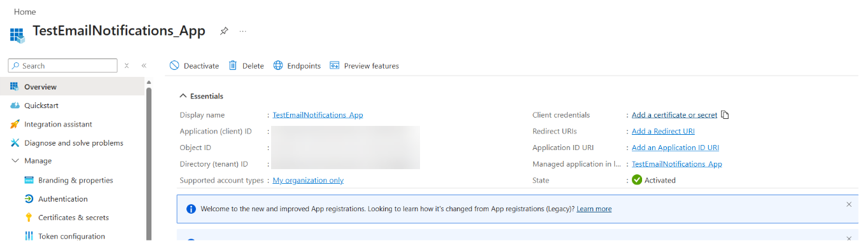
Task: Click into the sidebar Search field
Action: click(62, 65)
